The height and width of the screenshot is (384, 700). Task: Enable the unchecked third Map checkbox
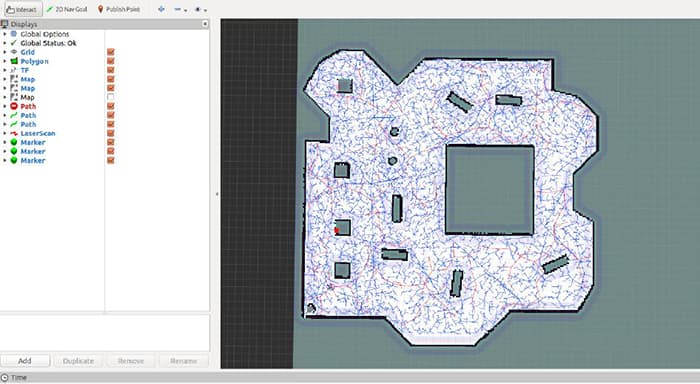[111, 97]
